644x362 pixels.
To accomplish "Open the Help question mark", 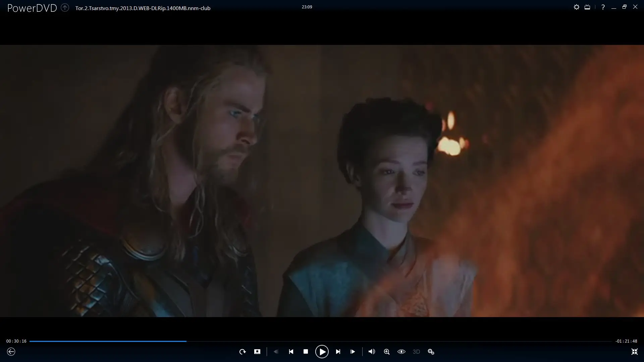I will click(603, 7).
